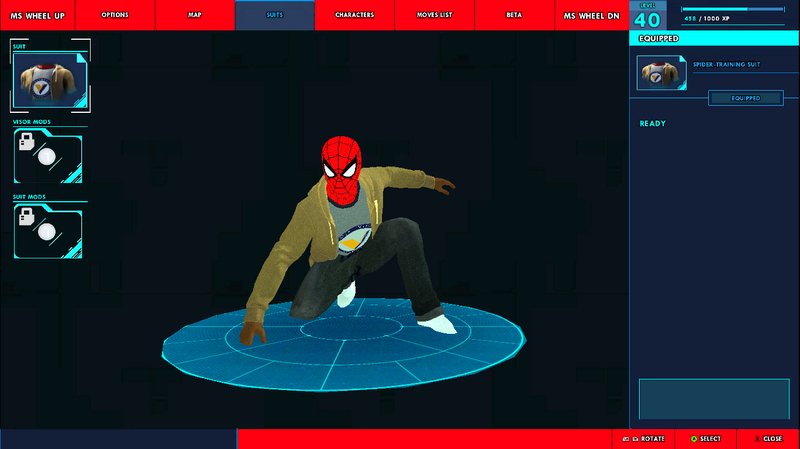The image size is (800, 449).
Task: Click the red icon beside CLOSE
Action: click(x=758, y=439)
